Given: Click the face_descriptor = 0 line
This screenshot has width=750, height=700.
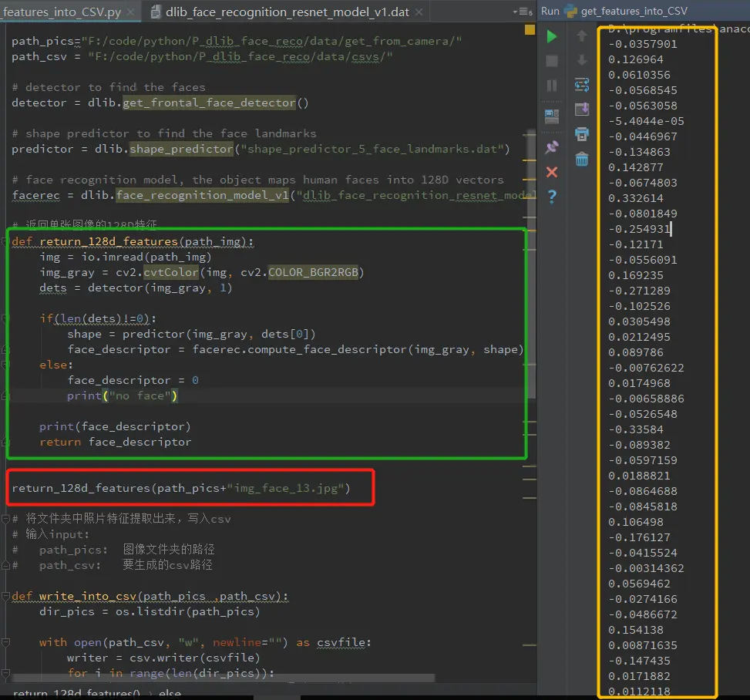Looking at the screenshot, I should pyautogui.click(x=133, y=380).
